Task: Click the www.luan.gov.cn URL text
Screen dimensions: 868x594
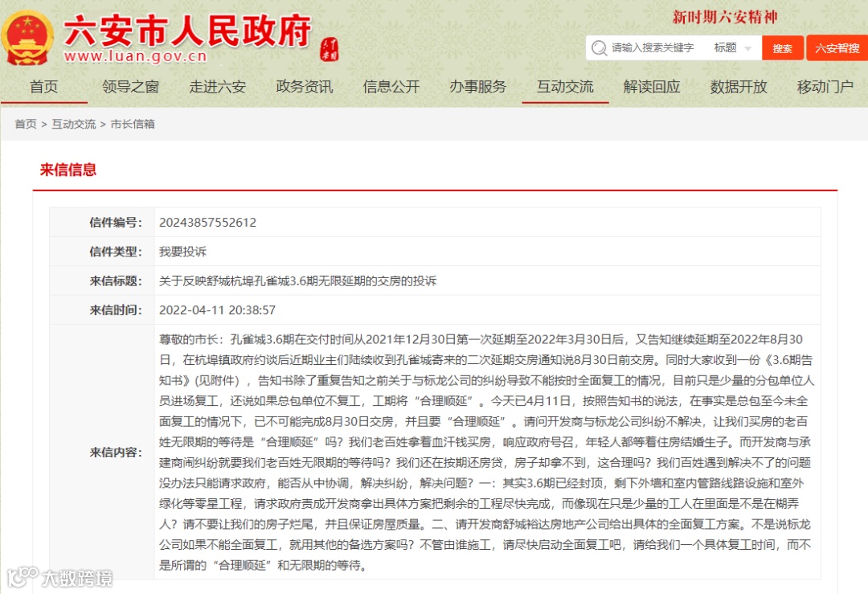Action: coord(136,56)
